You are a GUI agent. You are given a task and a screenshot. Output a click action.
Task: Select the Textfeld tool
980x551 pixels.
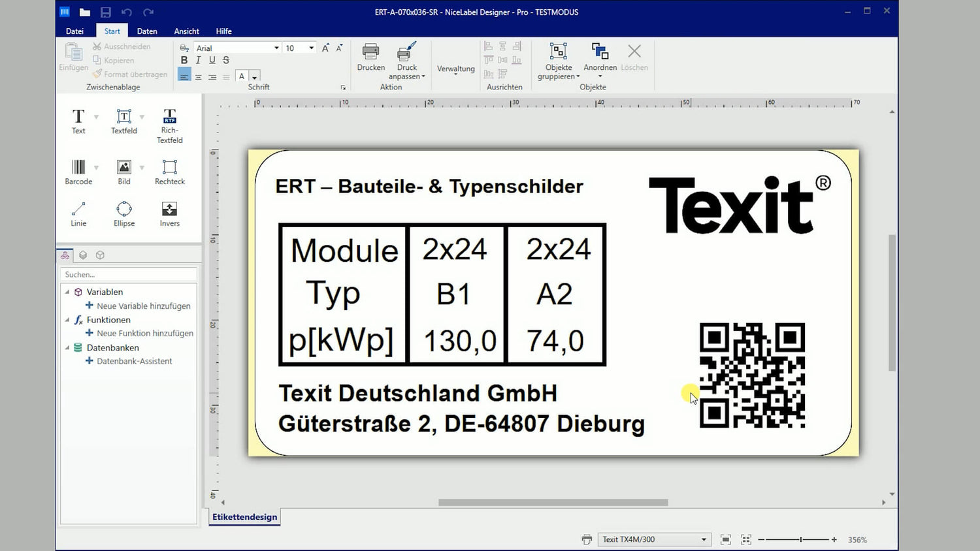(x=124, y=121)
